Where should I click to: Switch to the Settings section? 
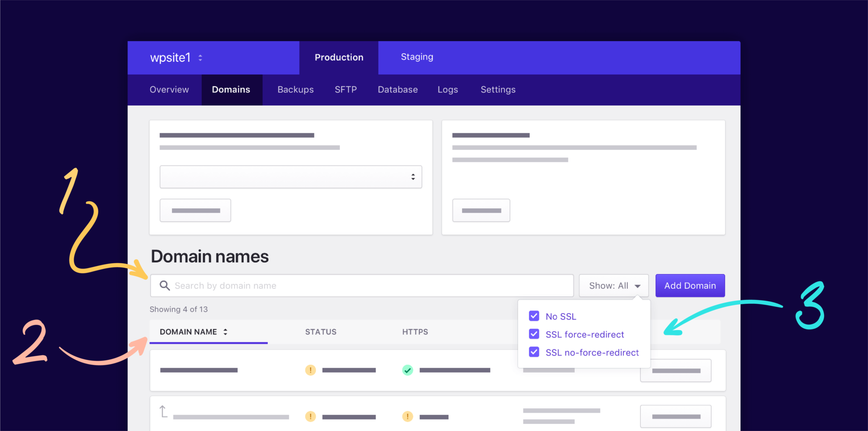[x=498, y=89]
